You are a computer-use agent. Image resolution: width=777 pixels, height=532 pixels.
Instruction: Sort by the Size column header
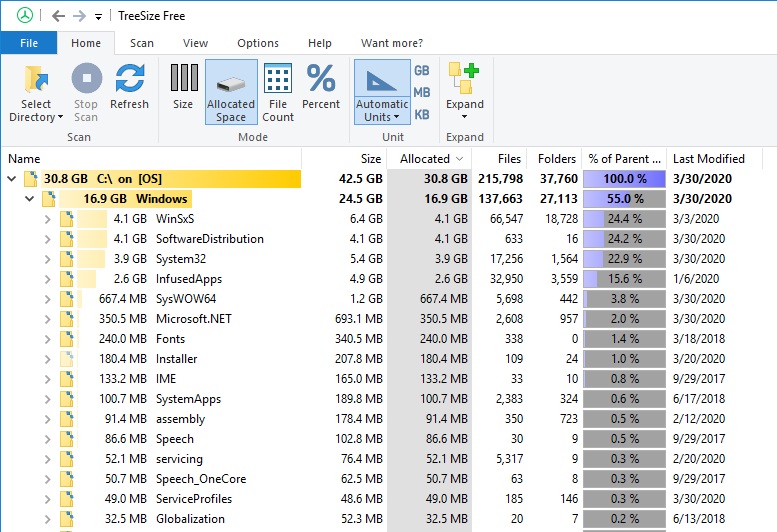tap(343, 159)
